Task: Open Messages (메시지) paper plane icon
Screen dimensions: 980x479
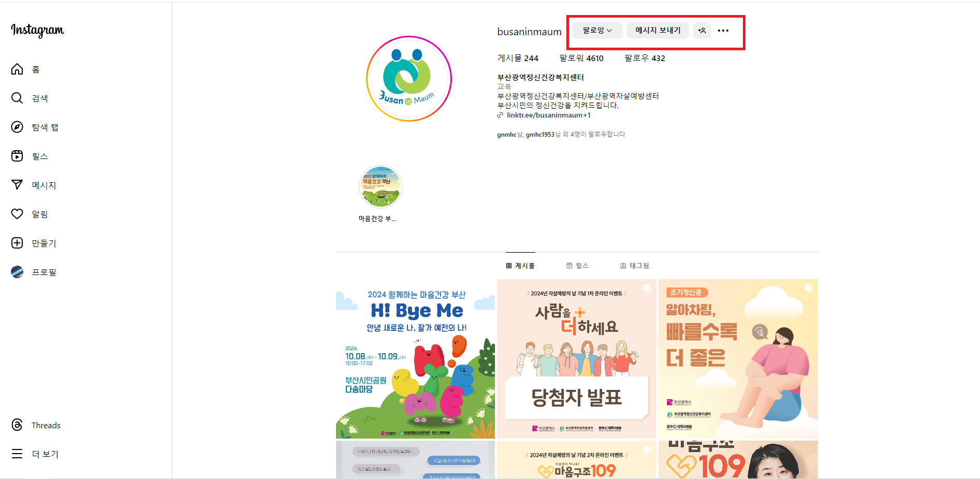Action: coord(18,185)
